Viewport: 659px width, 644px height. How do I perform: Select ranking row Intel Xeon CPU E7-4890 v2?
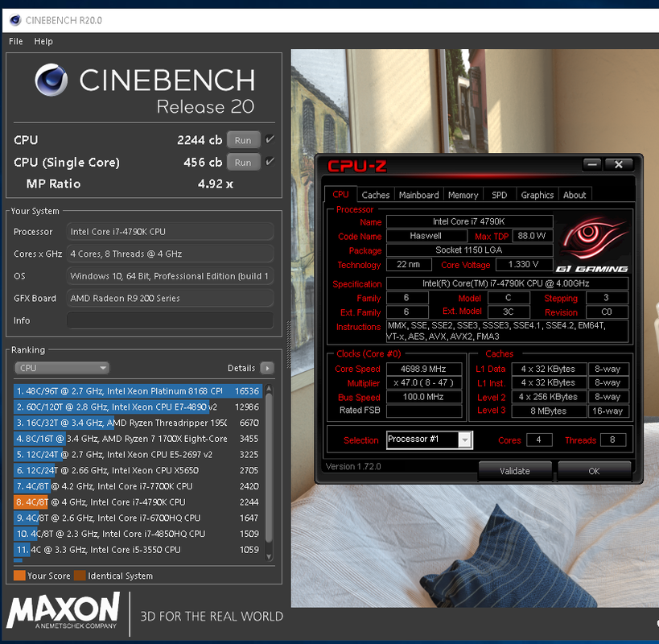point(138,407)
